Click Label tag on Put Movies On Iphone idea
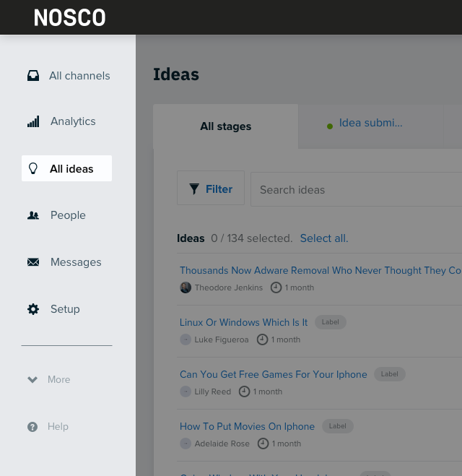Image resolution: width=462 pixels, height=476 pixels. (x=338, y=426)
